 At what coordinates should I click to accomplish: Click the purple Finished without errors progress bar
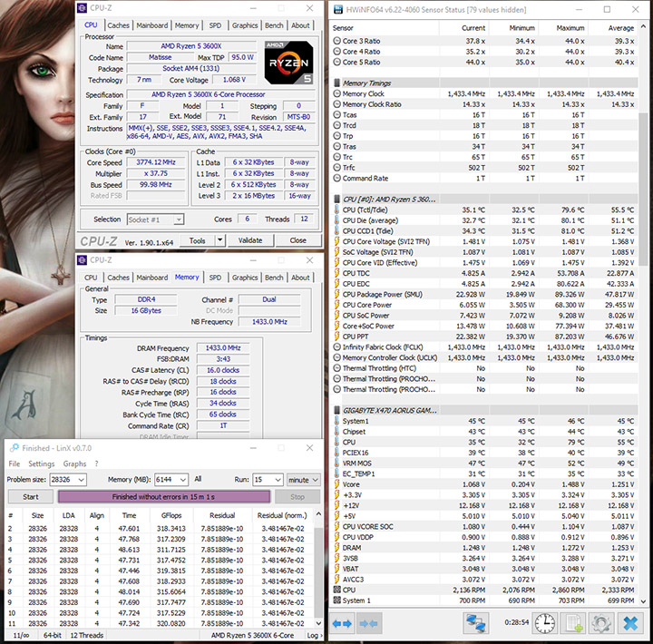pyautogui.click(x=163, y=496)
